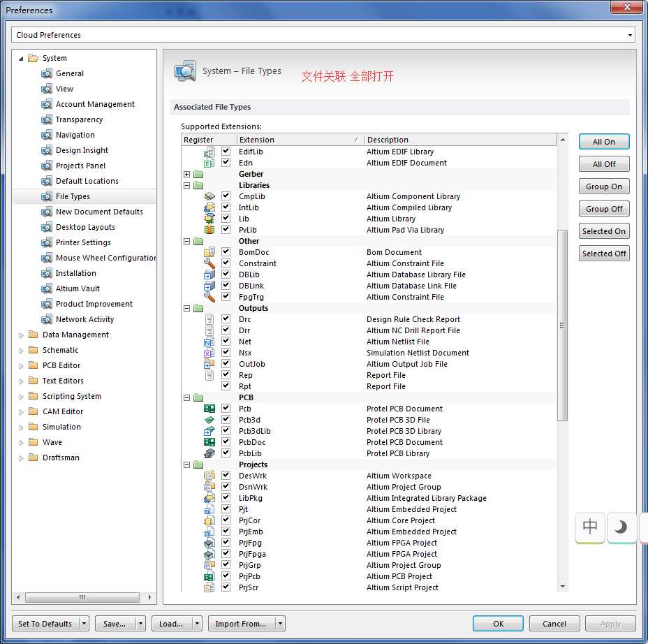The width and height of the screenshot is (648, 644).
Task: Open the Save dropdown arrow
Action: pos(140,623)
